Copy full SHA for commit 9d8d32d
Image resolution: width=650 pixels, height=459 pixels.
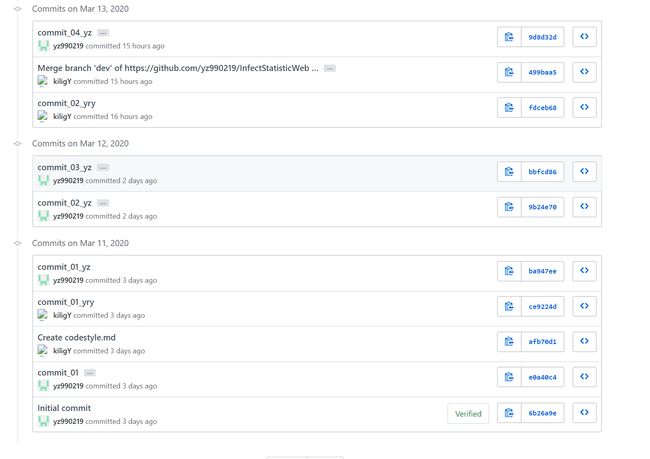509,37
